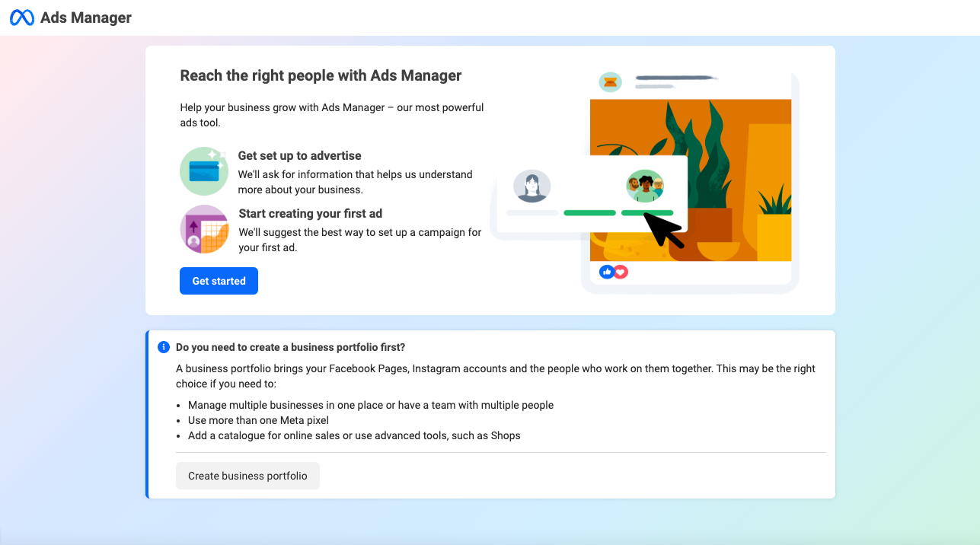980x545 pixels.
Task: Click the Ads Manager title text
Action: (x=86, y=18)
